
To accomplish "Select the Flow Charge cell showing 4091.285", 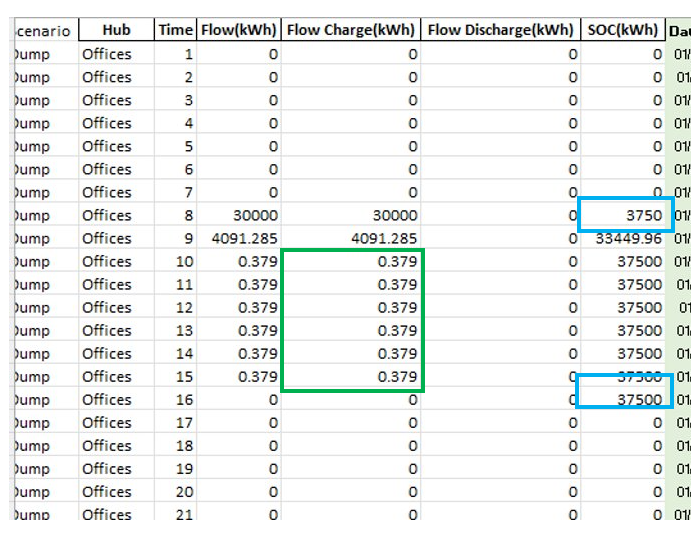I will pos(351,238).
